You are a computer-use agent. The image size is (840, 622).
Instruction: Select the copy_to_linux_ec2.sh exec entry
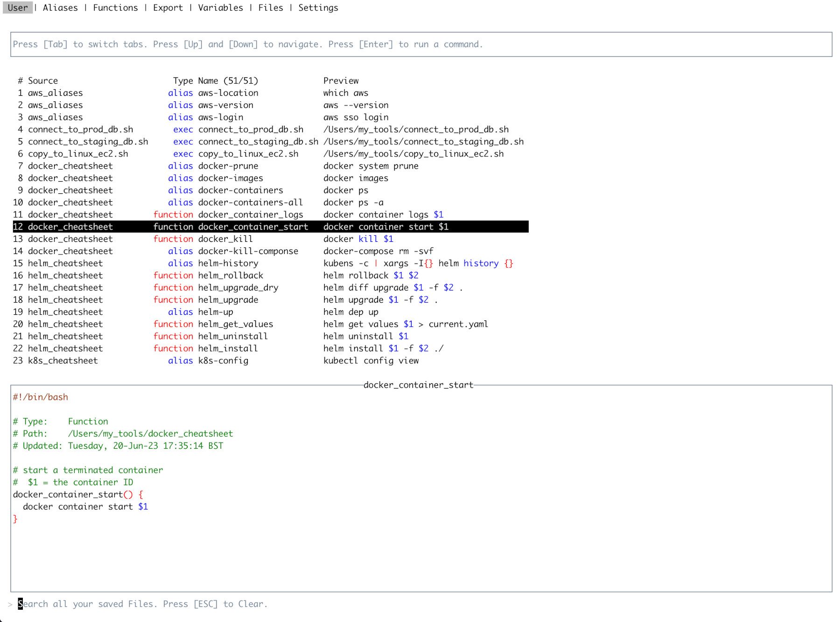coord(248,154)
